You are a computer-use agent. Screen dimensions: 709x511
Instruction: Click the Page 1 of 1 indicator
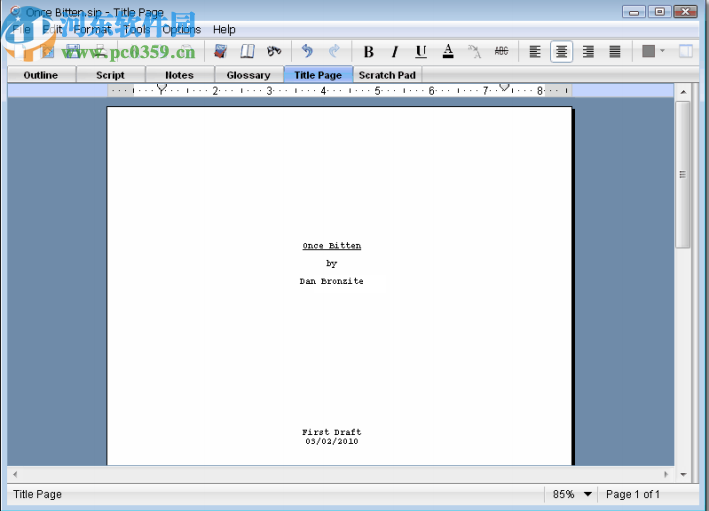point(633,494)
